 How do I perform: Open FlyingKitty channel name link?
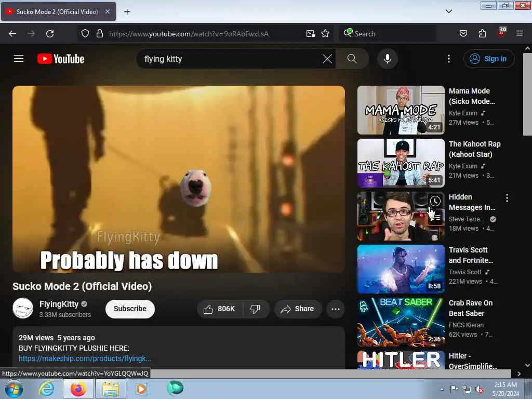point(59,304)
